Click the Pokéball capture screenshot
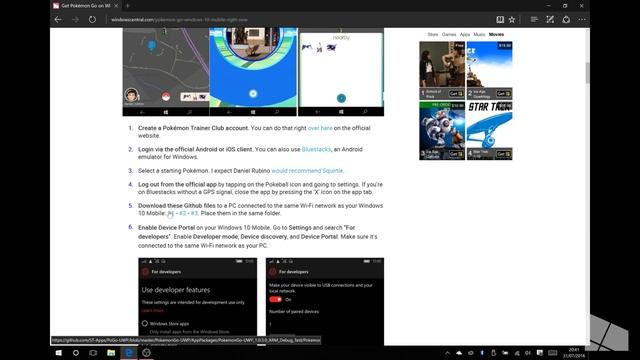This screenshot has height=360, width=640. click(253, 72)
